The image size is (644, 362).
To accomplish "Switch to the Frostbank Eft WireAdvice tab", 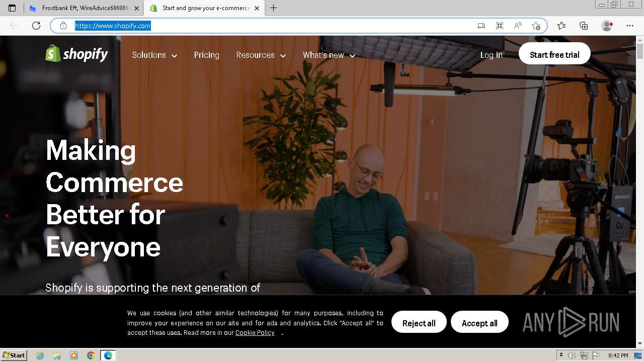I will coord(85,8).
